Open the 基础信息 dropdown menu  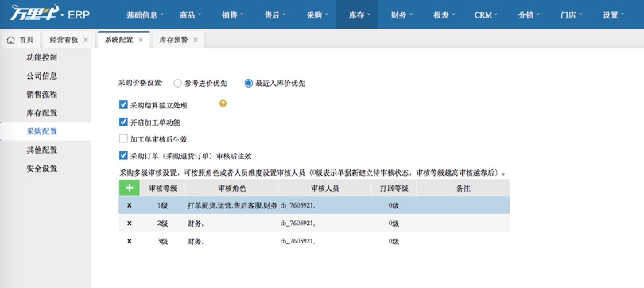pyautogui.click(x=145, y=15)
